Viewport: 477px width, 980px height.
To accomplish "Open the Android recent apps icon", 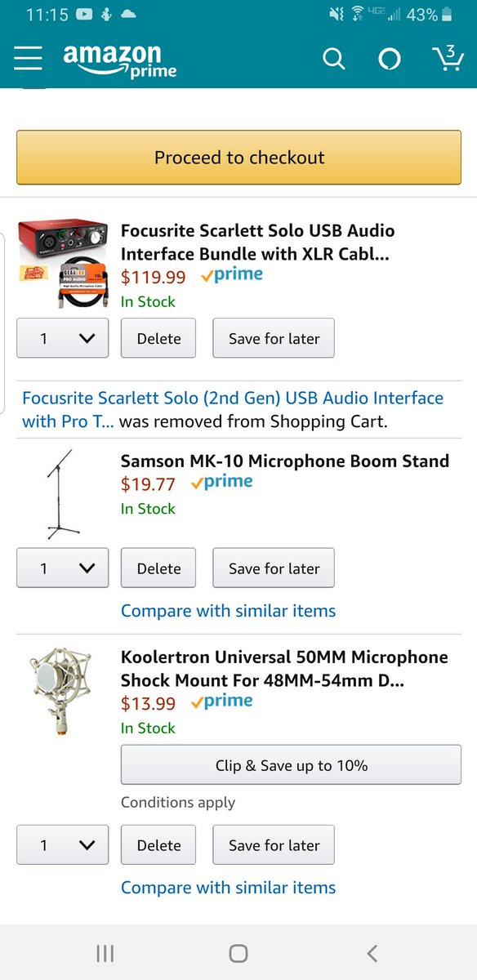I will [105, 952].
